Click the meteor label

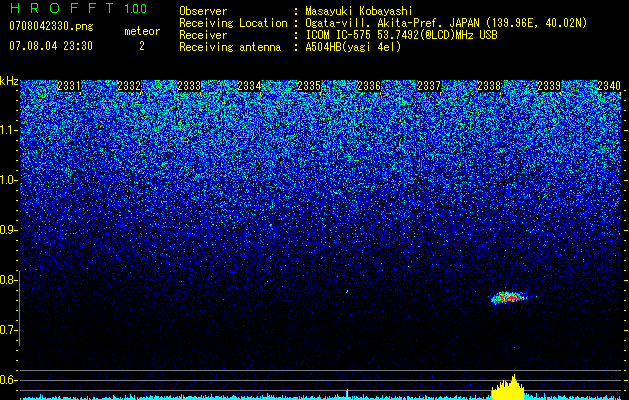pyautogui.click(x=142, y=31)
